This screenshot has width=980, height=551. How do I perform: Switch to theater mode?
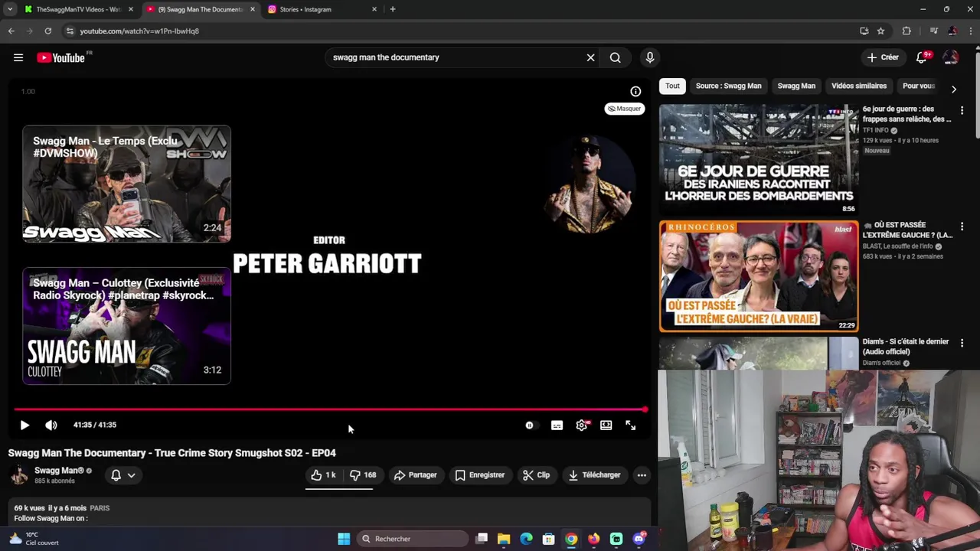point(606,425)
